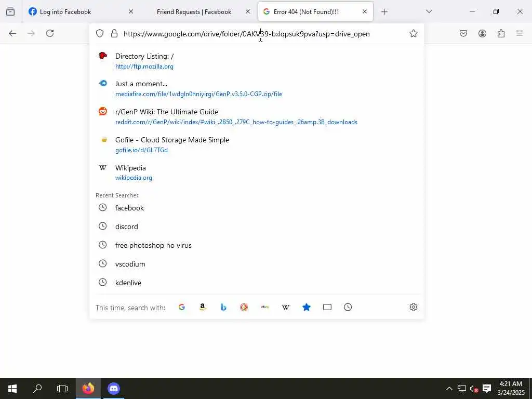Search open tabs using the tab icon
532x399 pixels.
pos(327,307)
